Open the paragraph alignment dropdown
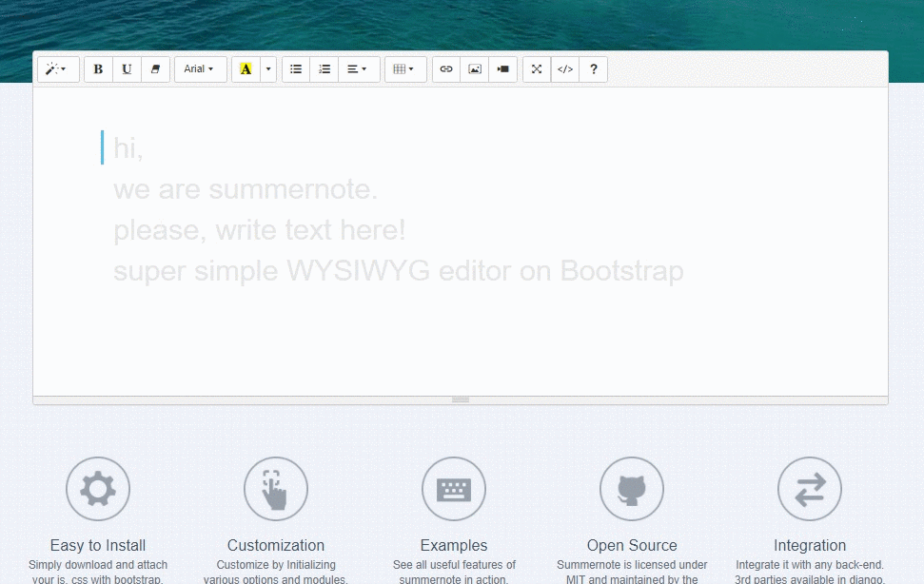Viewport: 924px width, 584px height. point(358,68)
